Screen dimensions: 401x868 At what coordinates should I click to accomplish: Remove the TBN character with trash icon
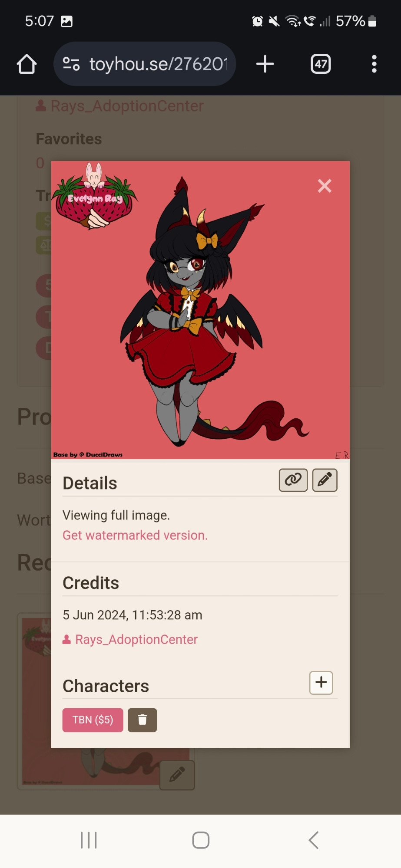[143, 720]
